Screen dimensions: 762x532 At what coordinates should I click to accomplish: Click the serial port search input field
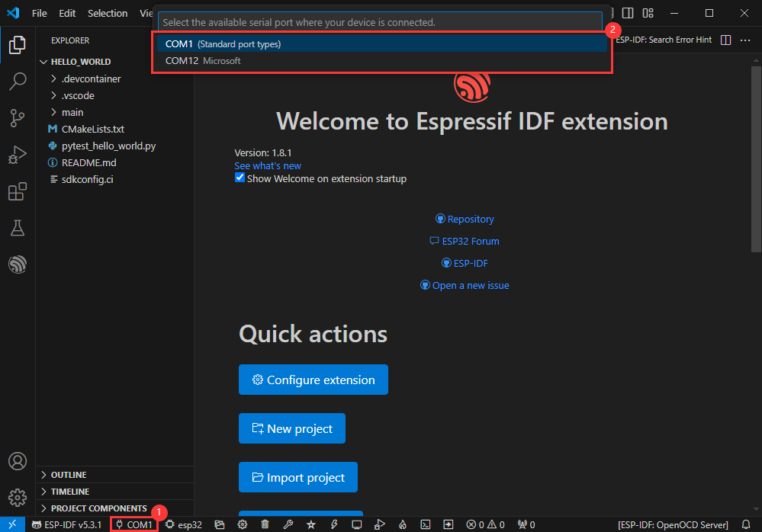[x=381, y=22]
